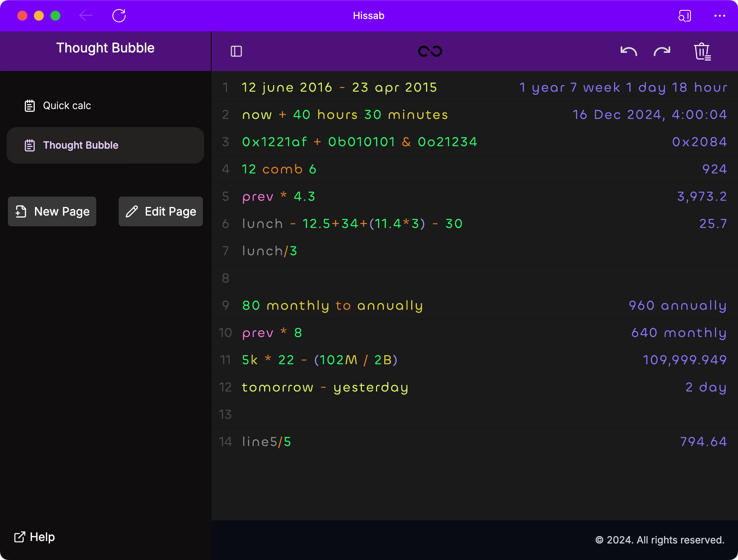Click the clear-all trash icon

point(702,52)
